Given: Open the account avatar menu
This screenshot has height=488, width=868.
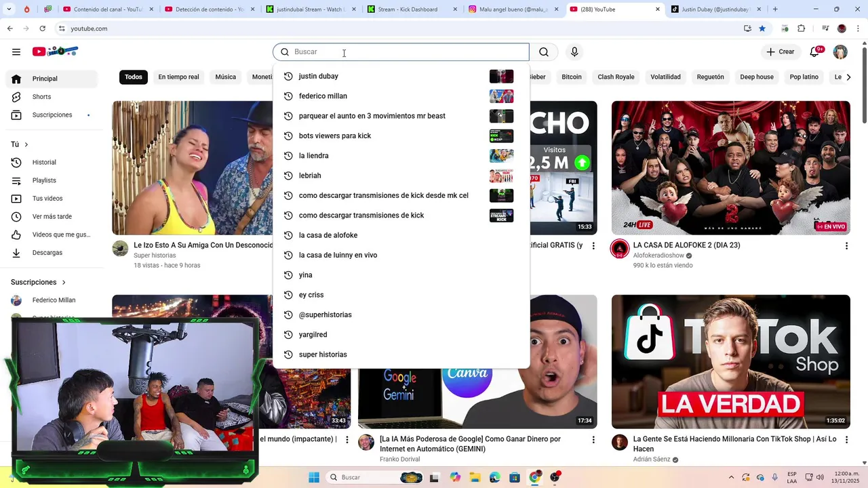Looking at the screenshot, I should pos(840,52).
